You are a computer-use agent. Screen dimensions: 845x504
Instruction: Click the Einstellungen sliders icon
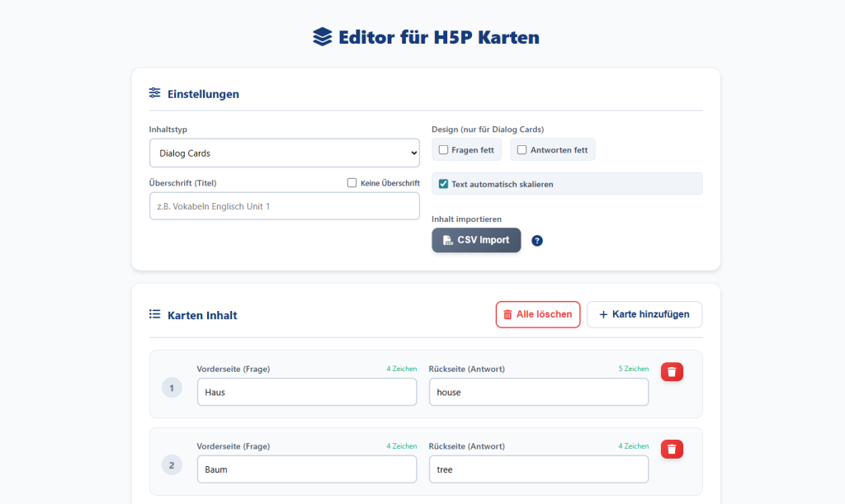pyautogui.click(x=154, y=93)
